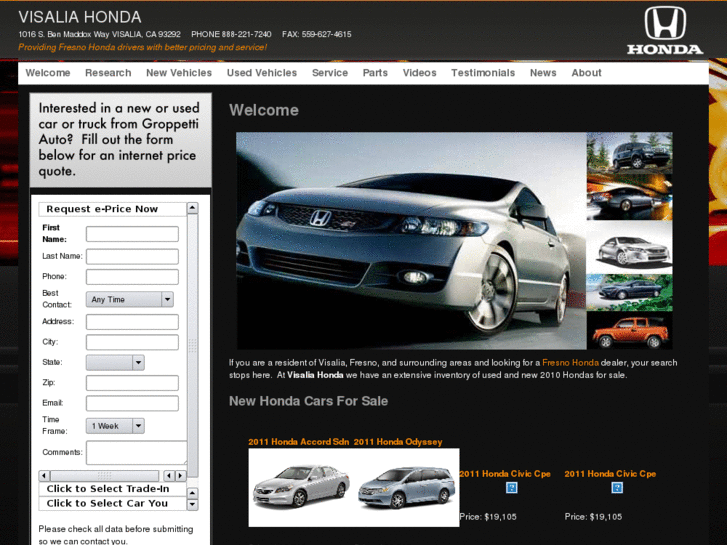Expand Click to Select Car You section
This screenshot has width=727, height=545.
112,503
